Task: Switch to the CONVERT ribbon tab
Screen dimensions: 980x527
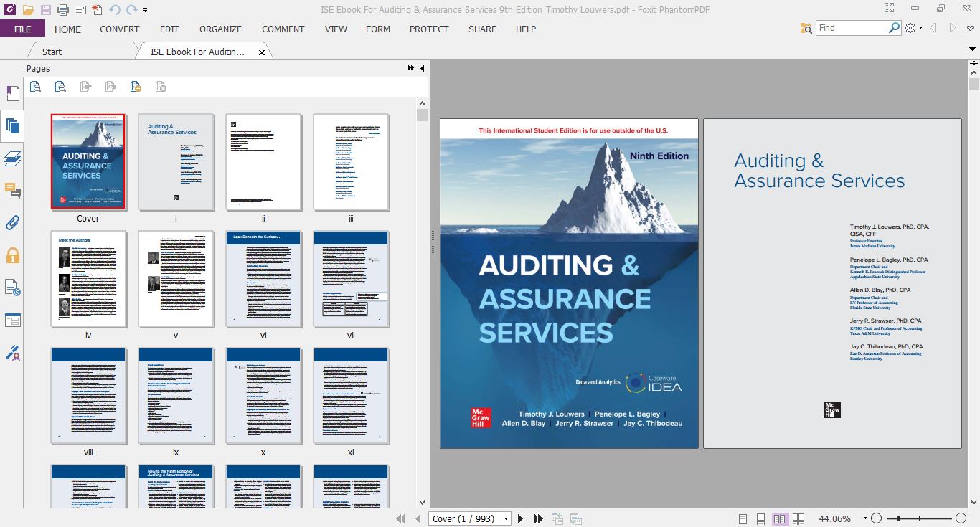Action: (x=120, y=29)
